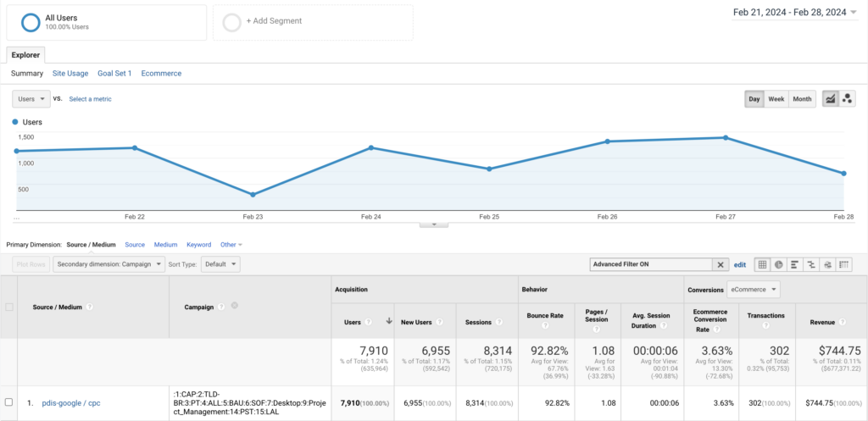Image resolution: width=868 pixels, height=421 pixels.
Task: Select the comparison view icon
Action: tap(811, 264)
